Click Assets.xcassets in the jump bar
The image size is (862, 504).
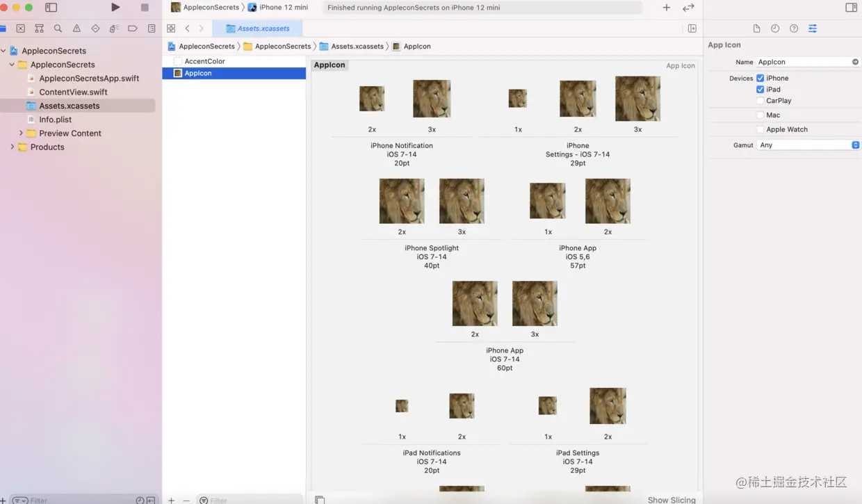[x=352, y=47]
